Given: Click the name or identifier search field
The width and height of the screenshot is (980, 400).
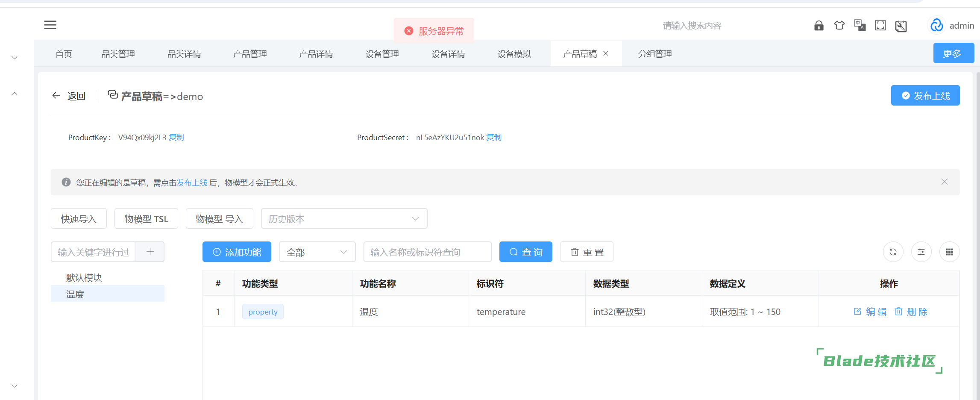Looking at the screenshot, I should tap(427, 252).
